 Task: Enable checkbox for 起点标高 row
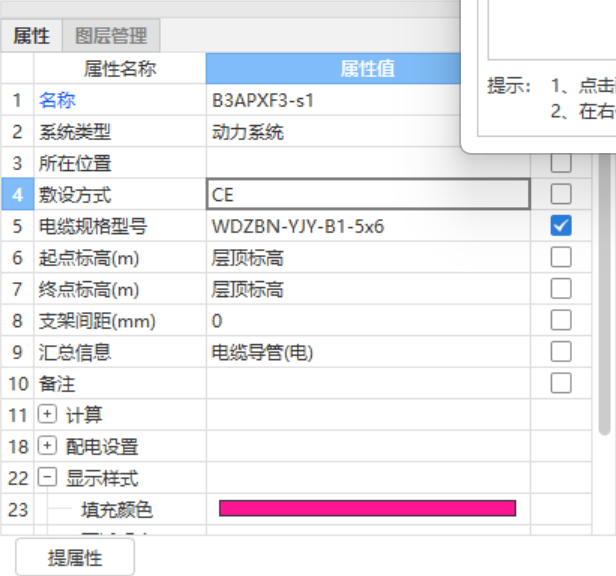pyautogui.click(x=561, y=258)
